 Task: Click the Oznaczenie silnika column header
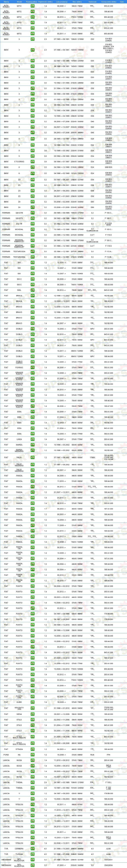(108, 2)
